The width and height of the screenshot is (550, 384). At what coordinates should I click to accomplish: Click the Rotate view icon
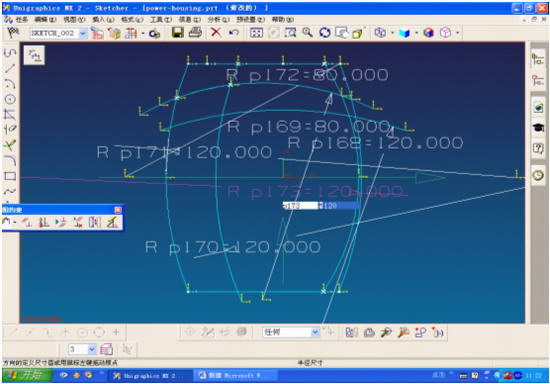[325, 33]
